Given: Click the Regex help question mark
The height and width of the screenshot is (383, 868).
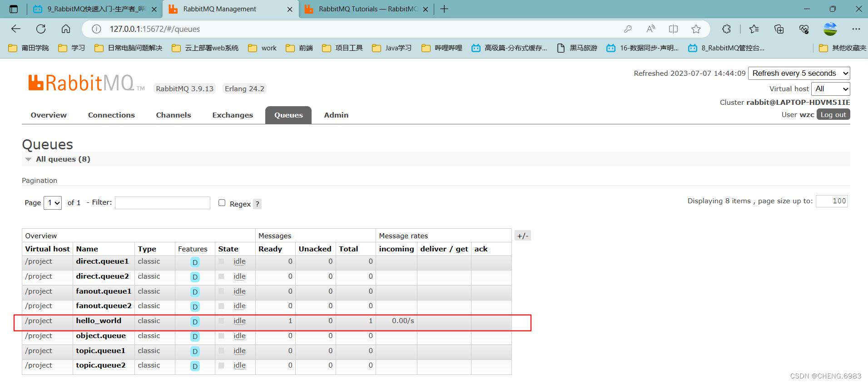Looking at the screenshot, I should 257,204.
